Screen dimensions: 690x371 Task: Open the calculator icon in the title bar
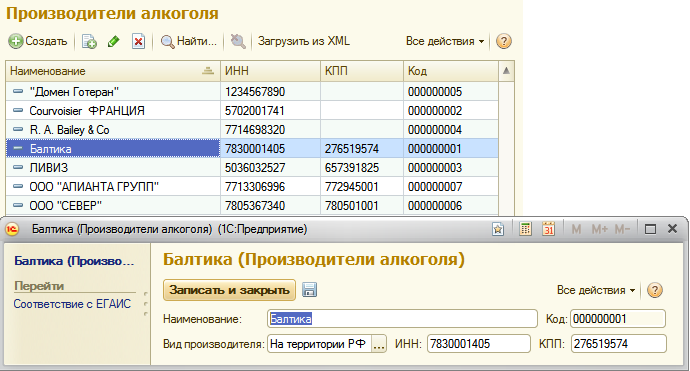pos(525,229)
